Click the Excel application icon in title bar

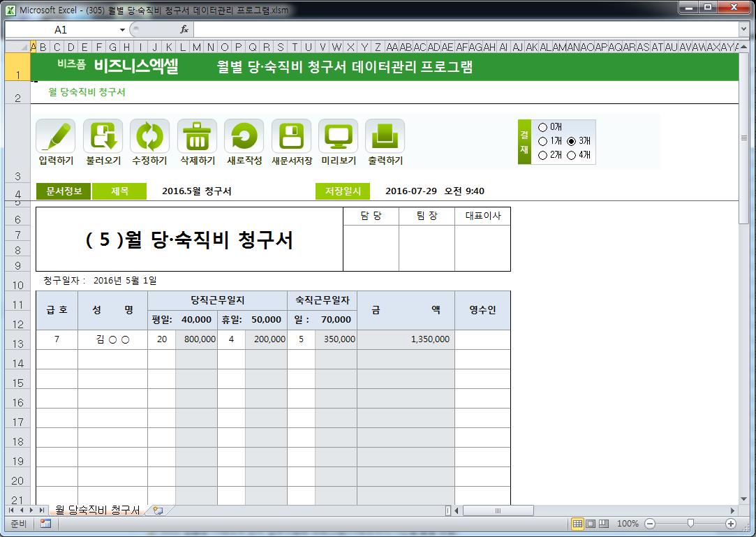pyautogui.click(x=10, y=10)
